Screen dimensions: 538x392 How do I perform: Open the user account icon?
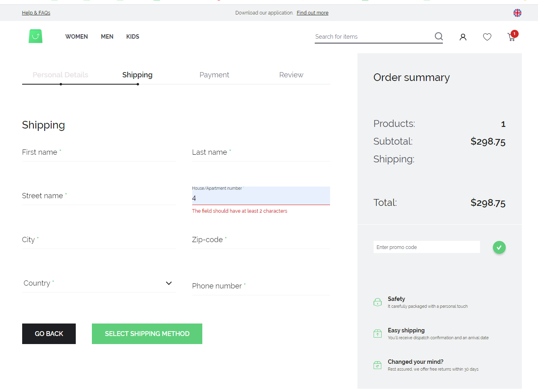click(463, 37)
